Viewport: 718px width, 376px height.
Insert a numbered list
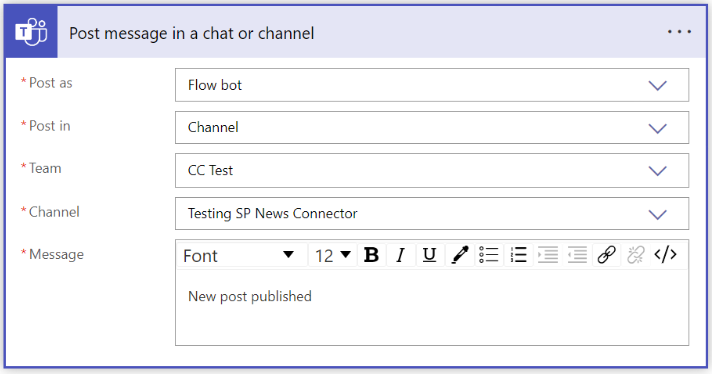click(x=518, y=255)
